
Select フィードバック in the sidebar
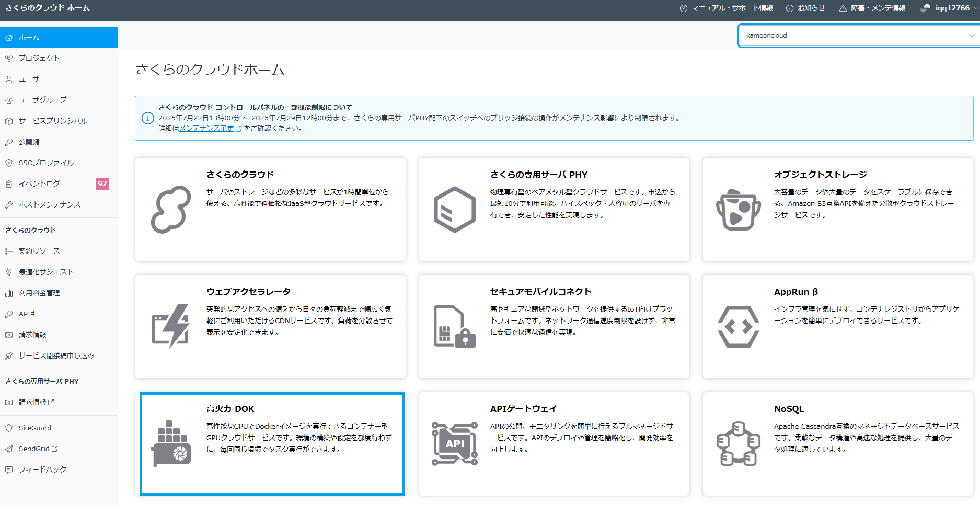pyautogui.click(x=59, y=470)
